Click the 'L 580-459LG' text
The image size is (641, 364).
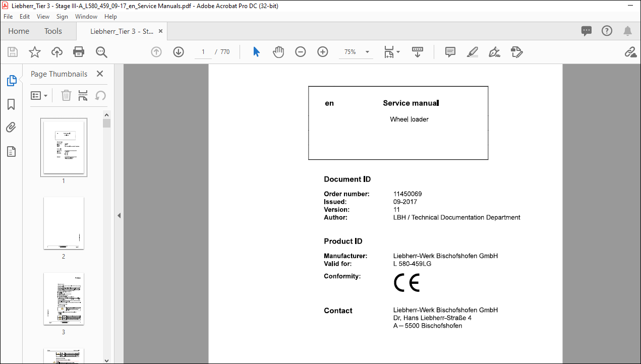[412, 264]
